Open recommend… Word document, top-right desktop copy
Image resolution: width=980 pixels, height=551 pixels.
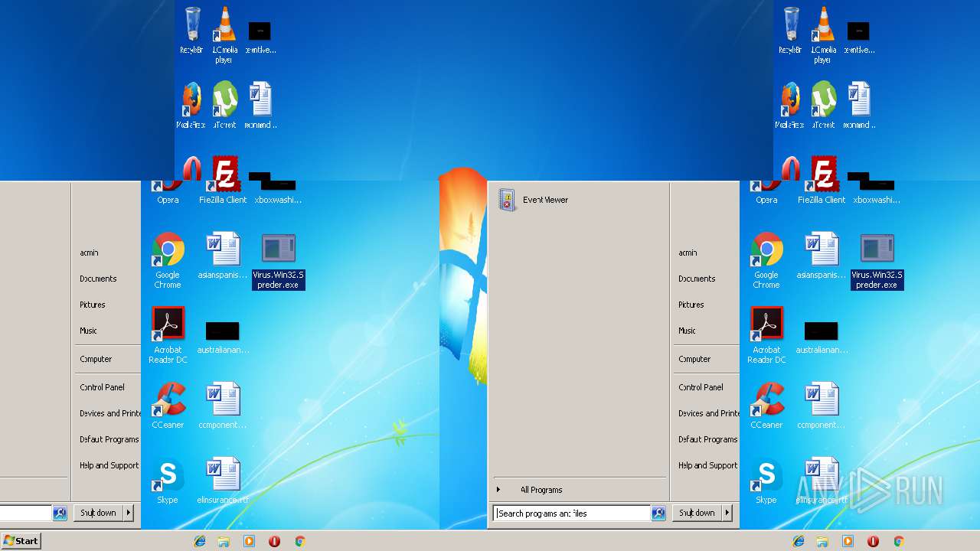(859, 105)
